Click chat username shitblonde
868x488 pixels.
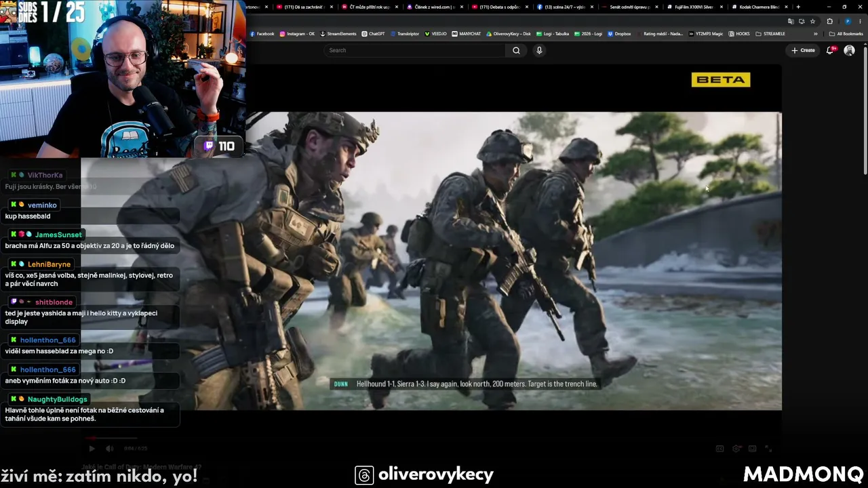[54, 302]
